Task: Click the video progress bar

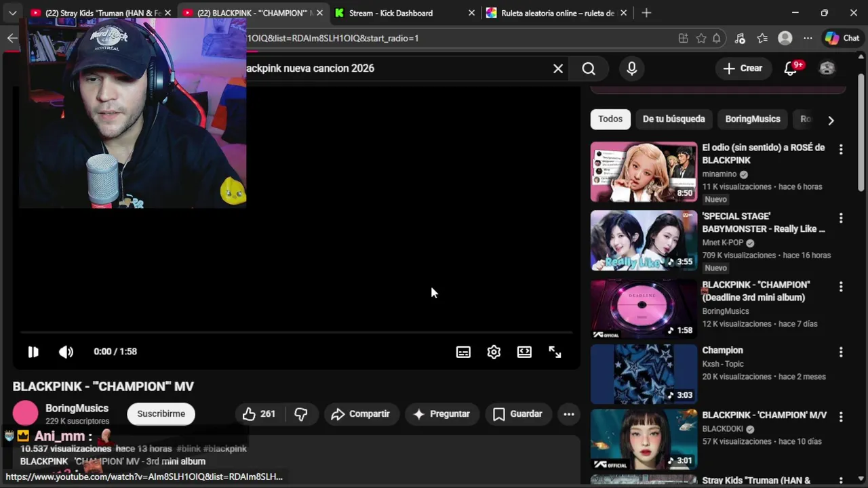Action: (x=296, y=332)
